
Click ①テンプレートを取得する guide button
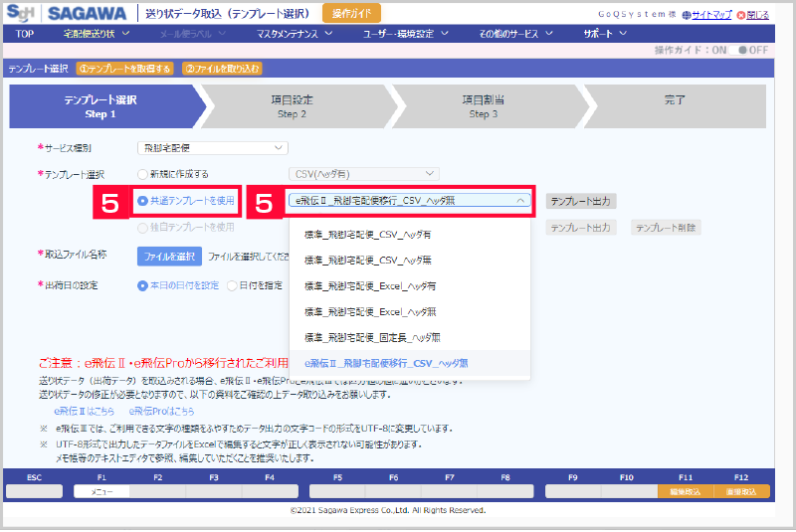(125, 69)
